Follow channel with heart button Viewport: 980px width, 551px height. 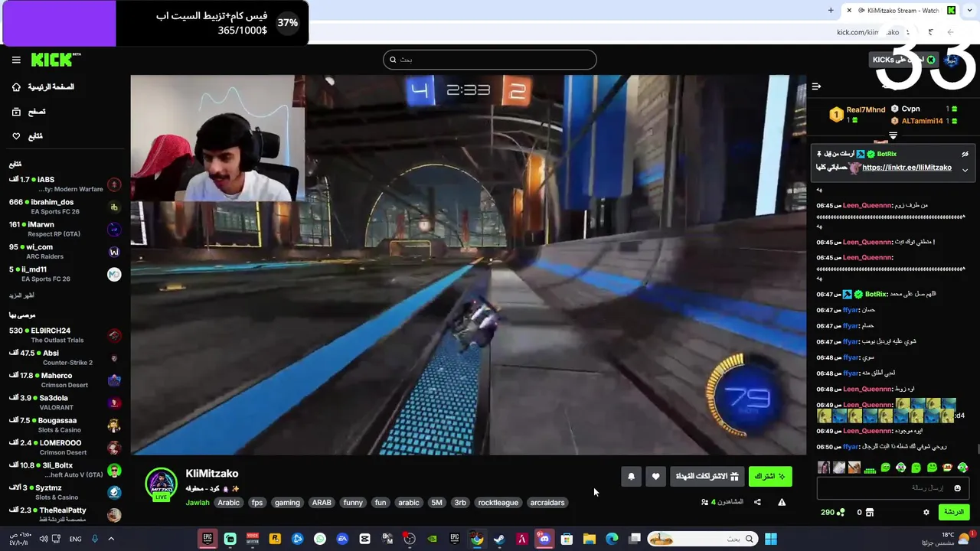coord(655,476)
